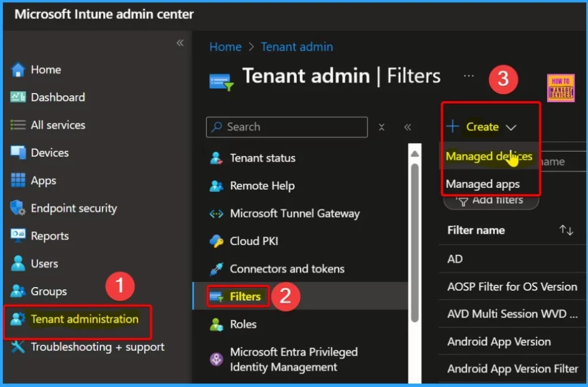Open the ellipsis more options menu
The image size is (588, 387).
pos(469,76)
